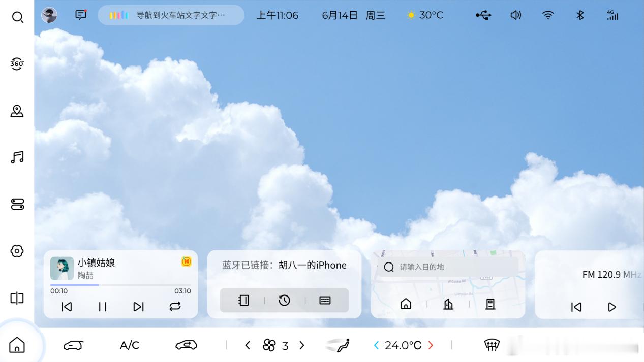
Task: Navigate home from the map card
Action: 406,304
